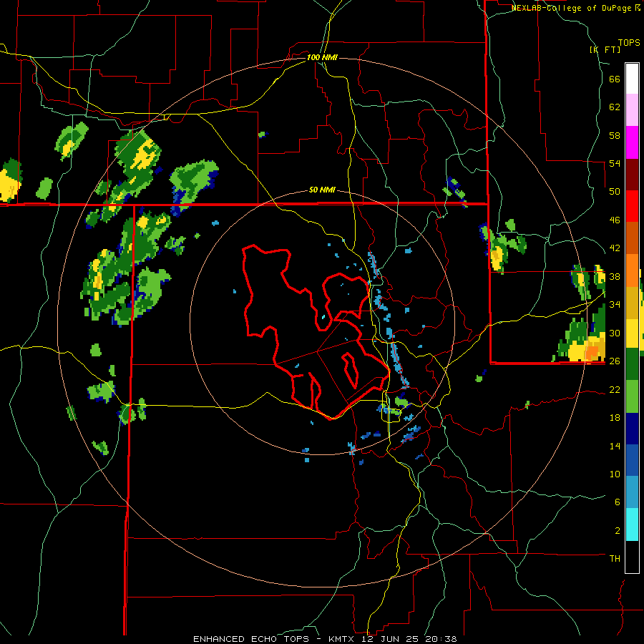Click the '26' legend value
Viewport: 644px width, 644px height.
(615, 361)
